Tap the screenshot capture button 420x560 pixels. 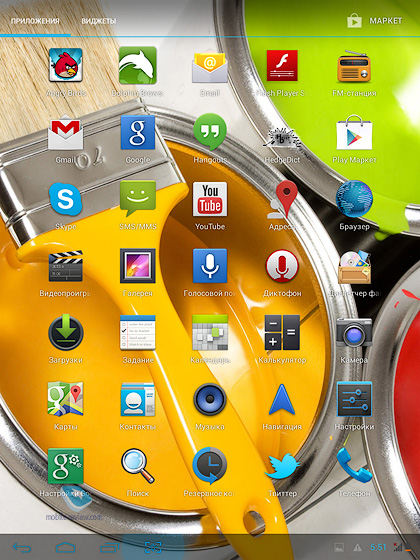pyautogui.click(x=153, y=547)
